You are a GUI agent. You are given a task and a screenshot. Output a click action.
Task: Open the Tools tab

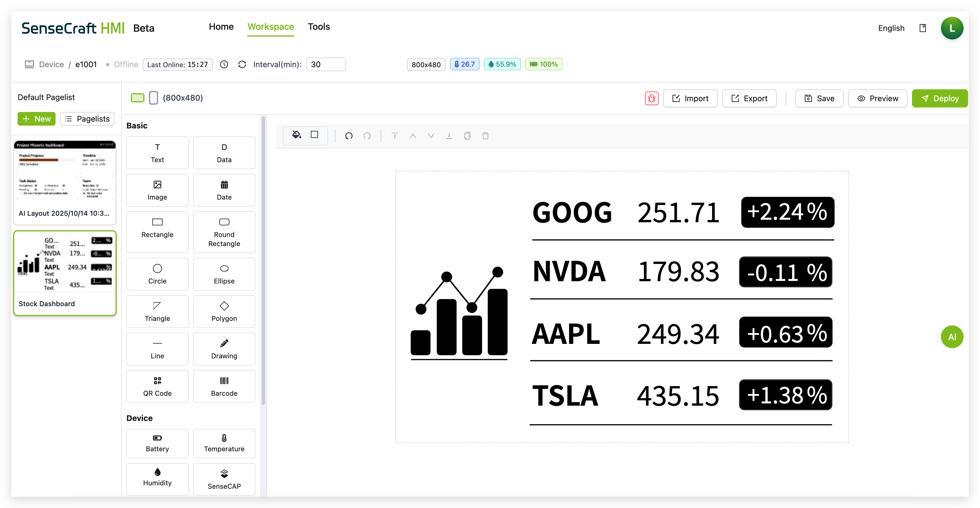(x=318, y=27)
